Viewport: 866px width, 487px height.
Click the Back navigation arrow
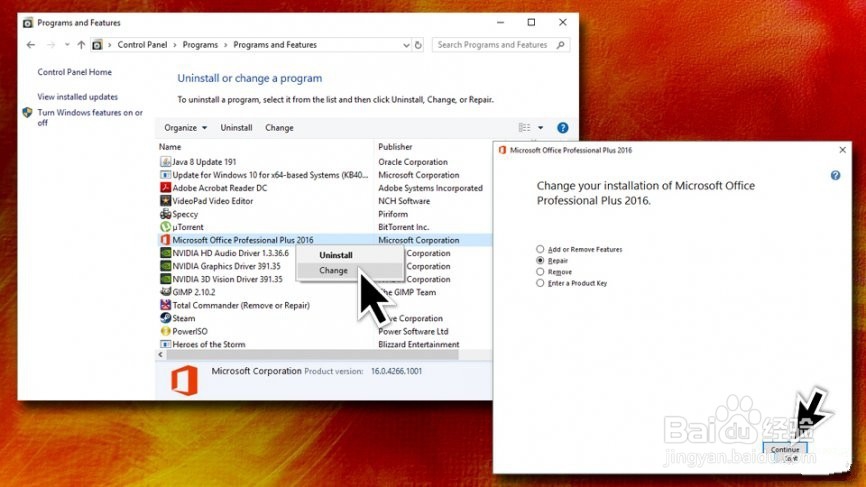31,45
